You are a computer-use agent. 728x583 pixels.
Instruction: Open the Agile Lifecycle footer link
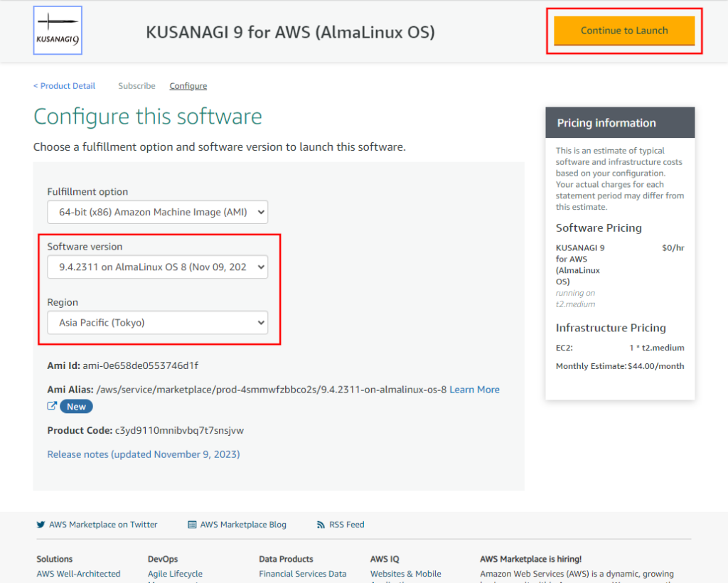pyautogui.click(x=175, y=574)
